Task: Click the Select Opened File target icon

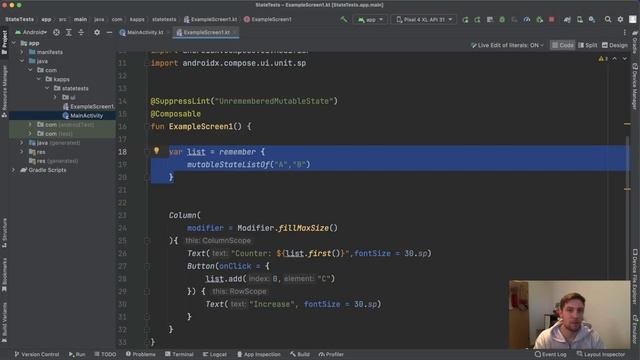Action: click(x=56, y=32)
